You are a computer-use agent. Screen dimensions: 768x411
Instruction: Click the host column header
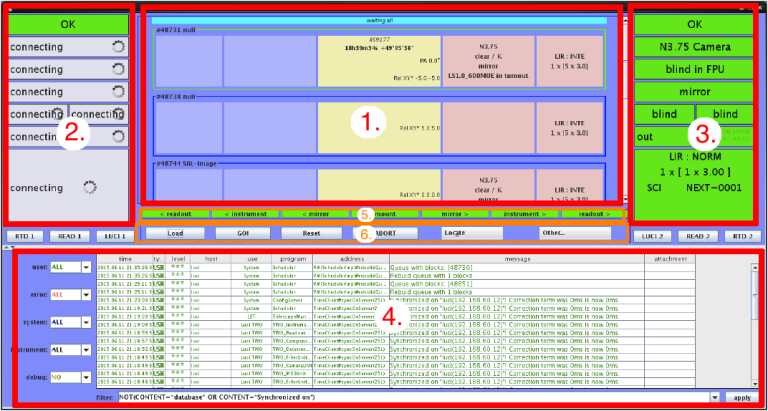click(211, 259)
